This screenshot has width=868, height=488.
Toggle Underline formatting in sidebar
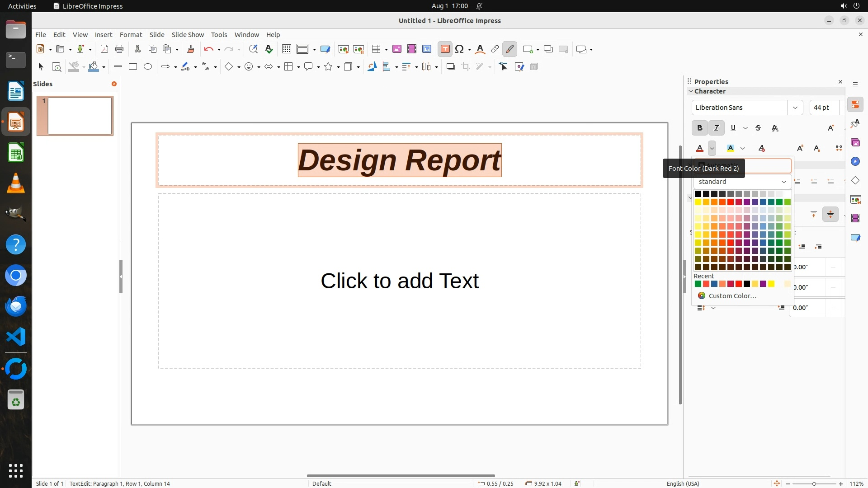(x=733, y=128)
